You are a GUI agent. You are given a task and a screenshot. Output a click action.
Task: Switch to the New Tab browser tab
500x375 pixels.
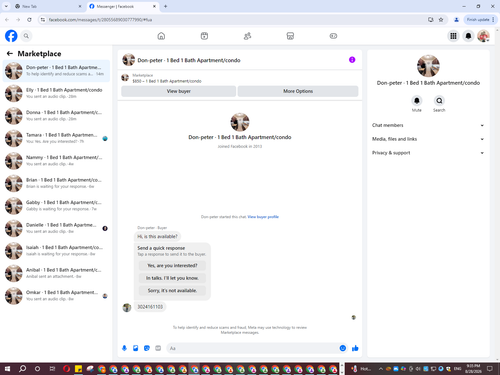pos(48,6)
